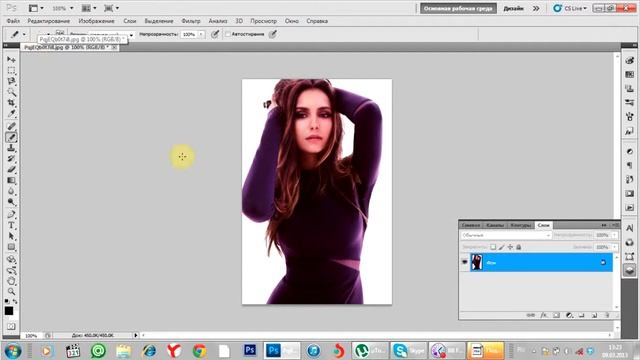Select the active Pencil tool in toolbox

point(11,138)
